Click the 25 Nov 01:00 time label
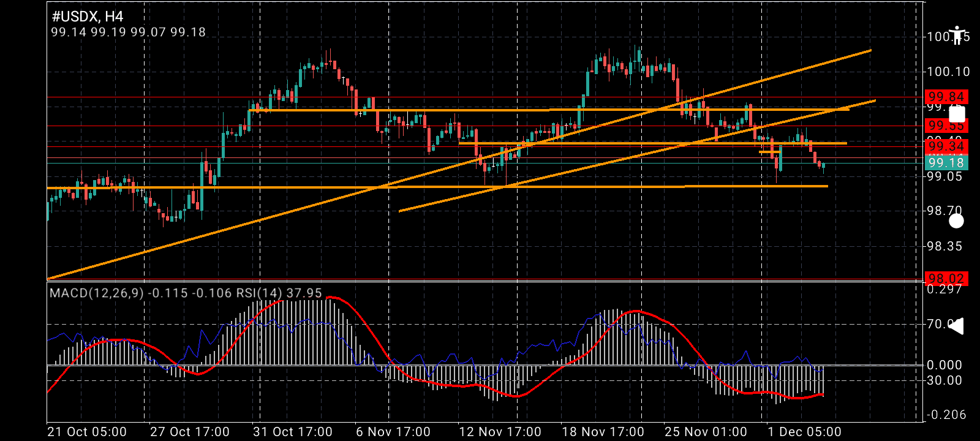Viewport: 980px width, 441px height. [x=706, y=432]
